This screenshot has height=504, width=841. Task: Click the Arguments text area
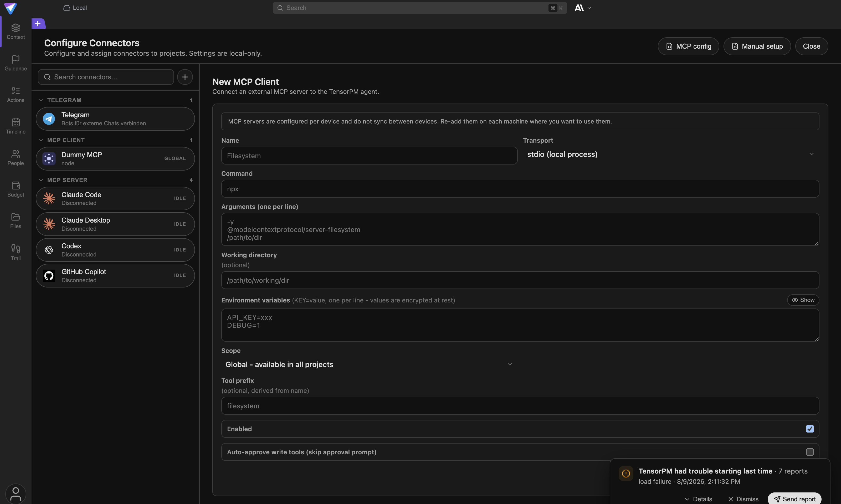520,230
